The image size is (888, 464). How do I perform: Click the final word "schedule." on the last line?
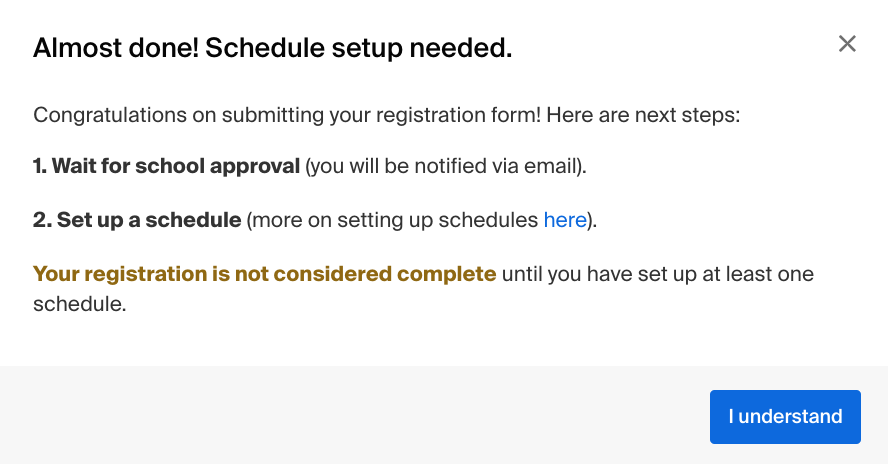80,304
